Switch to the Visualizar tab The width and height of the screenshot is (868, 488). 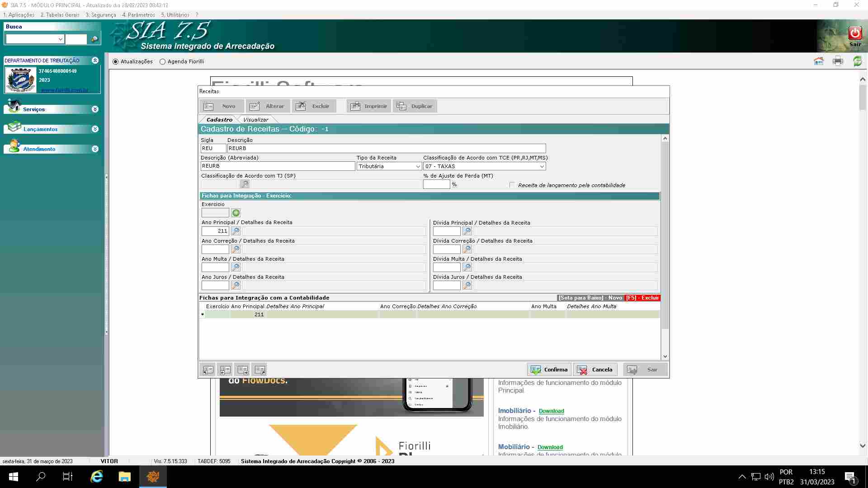[x=255, y=120]
